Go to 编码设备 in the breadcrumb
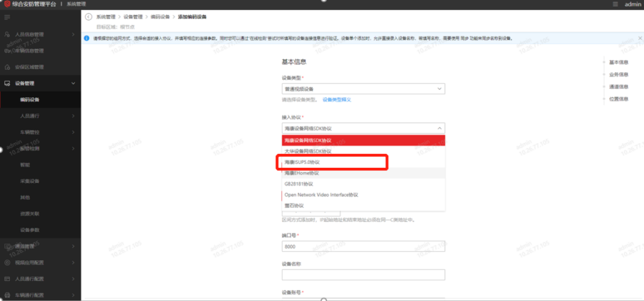Image resolution: width=644 pixels, height=301 pixels. pyautogui.click(x=160, y=17)
